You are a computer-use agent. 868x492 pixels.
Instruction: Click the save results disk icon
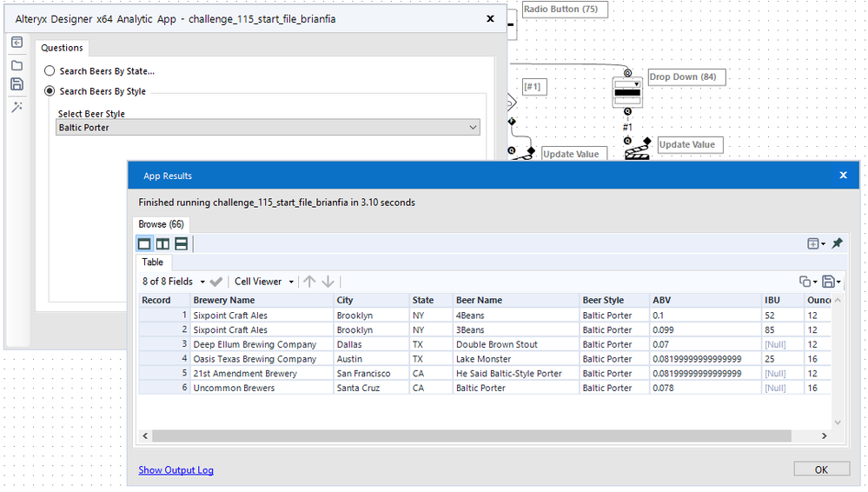point(831,282)
